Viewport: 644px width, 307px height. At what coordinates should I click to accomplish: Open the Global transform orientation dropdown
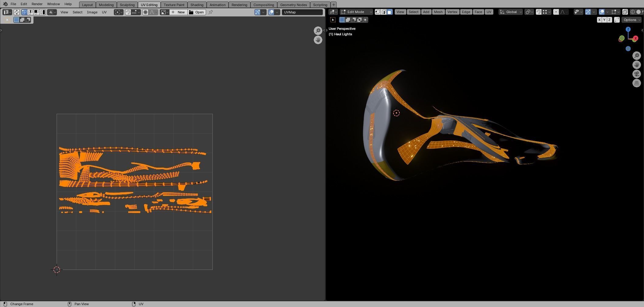511,12
